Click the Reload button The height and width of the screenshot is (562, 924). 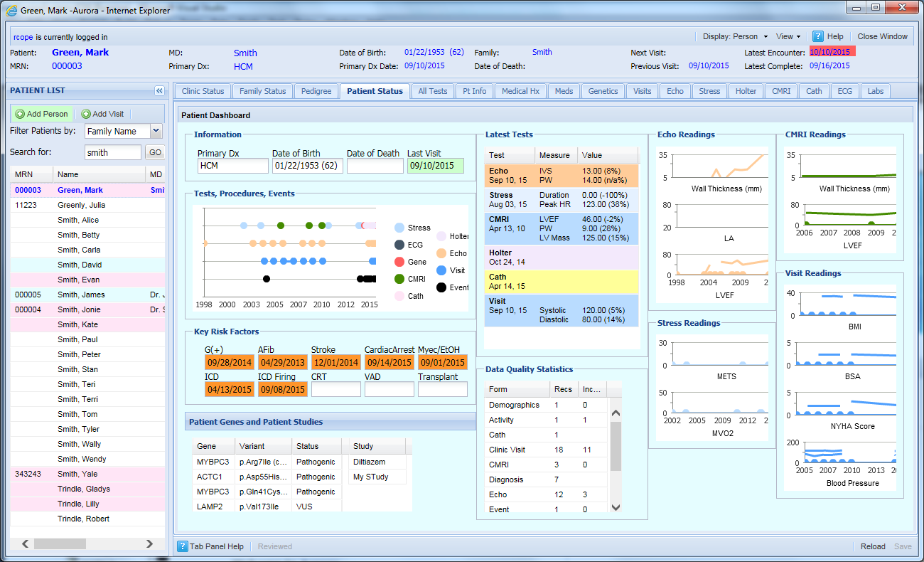872,546
